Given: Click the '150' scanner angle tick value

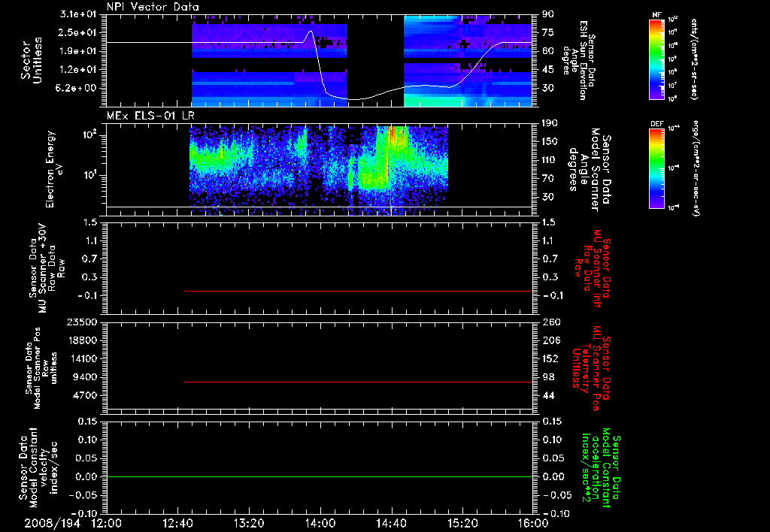Looking at the screenshot, I should click(550, 142).
